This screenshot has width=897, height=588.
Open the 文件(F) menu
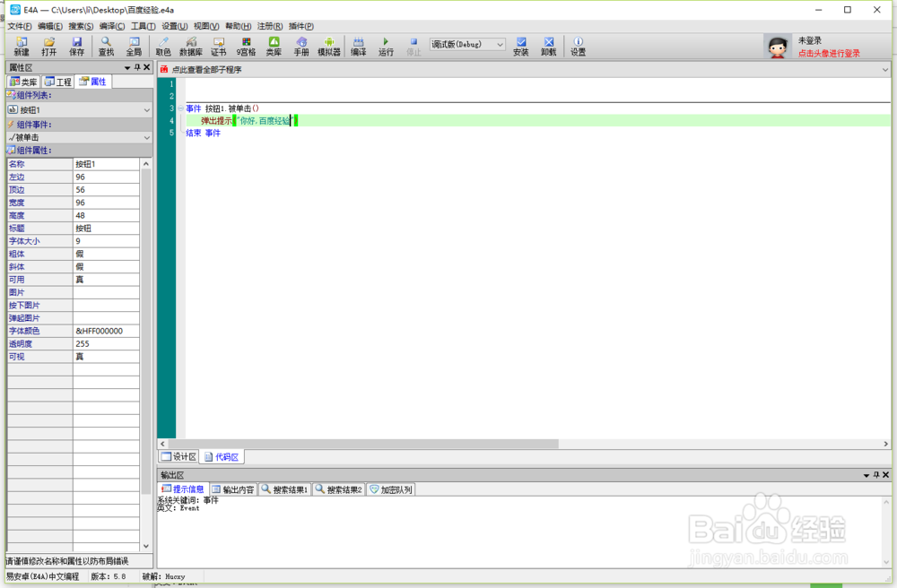click(x=20, y=26)
